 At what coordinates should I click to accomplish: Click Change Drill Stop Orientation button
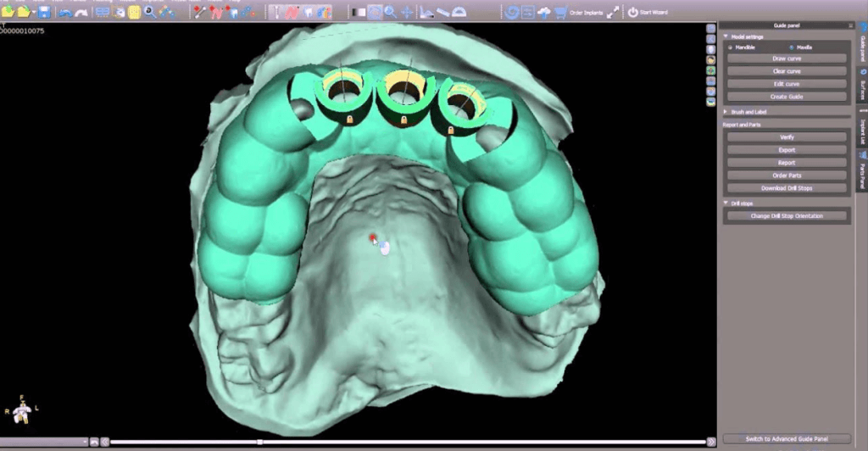coord(787,216)
